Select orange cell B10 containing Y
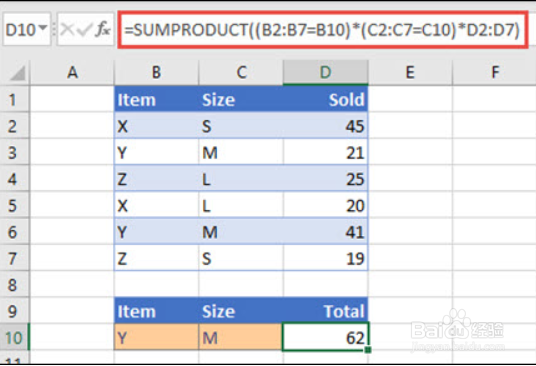Image resolution: width=536 pixels, height=366 pixels. point(156,337)
